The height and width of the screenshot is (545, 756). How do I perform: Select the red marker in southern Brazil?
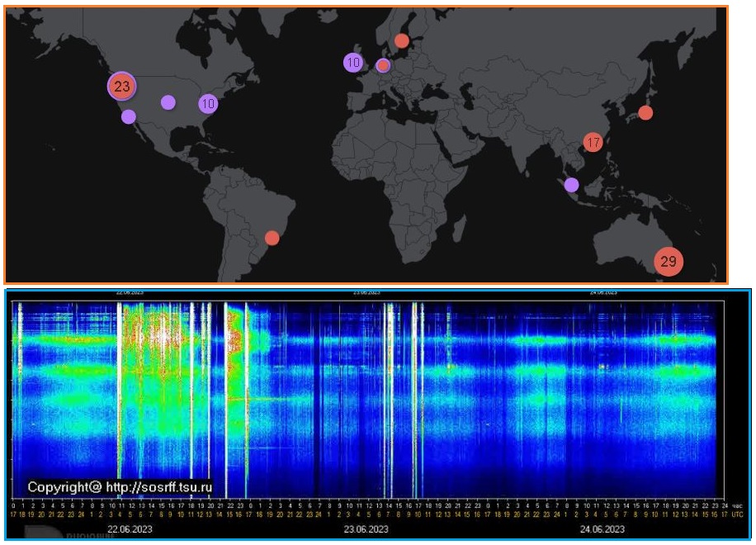pyautogui.click(x=272, y=238)
